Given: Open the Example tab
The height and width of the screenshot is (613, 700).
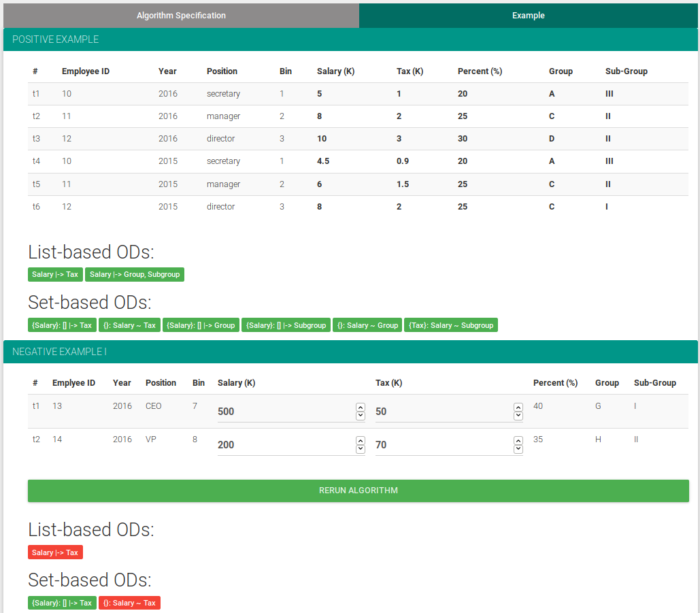Looking at the screenshot, I should point(528,15).
